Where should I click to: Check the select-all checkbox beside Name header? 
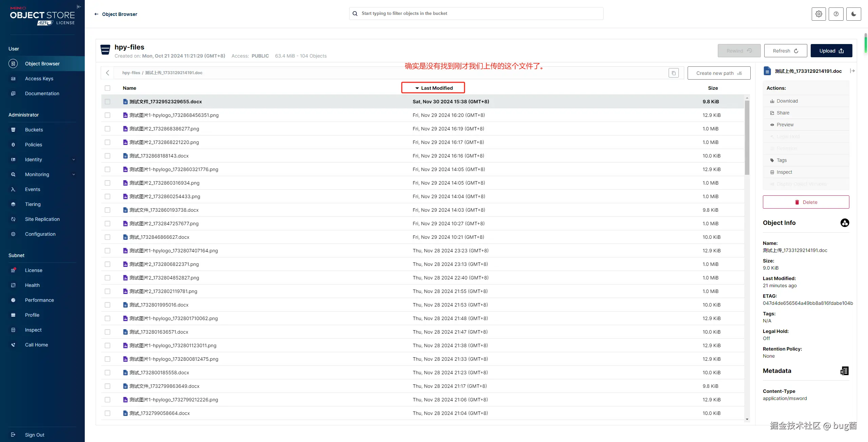click(107, 88)
